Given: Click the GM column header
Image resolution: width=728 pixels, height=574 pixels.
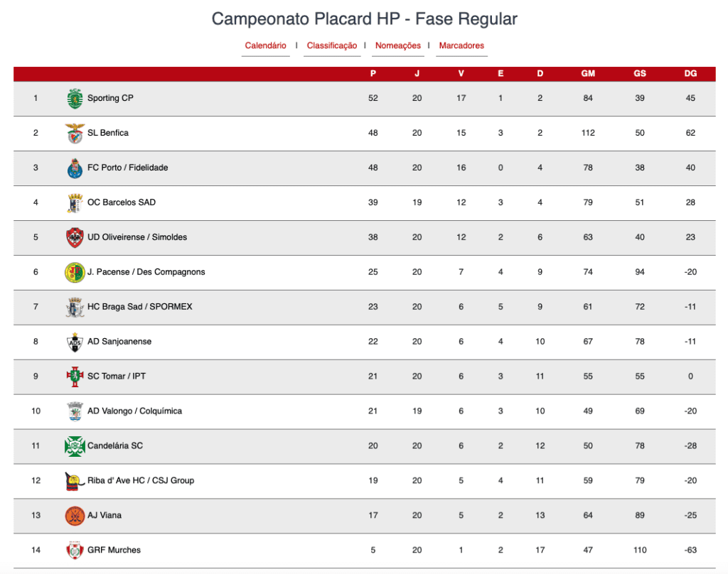Looking at the screenshot, I should tap(588, 73).
